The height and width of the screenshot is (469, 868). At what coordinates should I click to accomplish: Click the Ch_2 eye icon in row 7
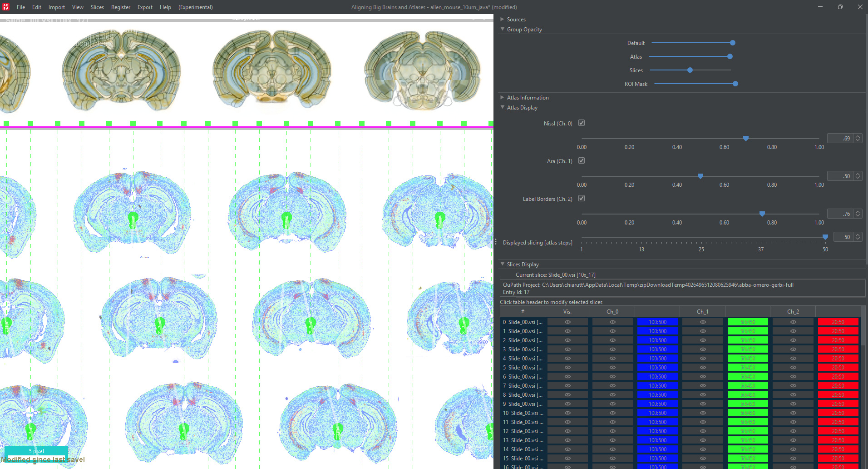pos(793,385)
